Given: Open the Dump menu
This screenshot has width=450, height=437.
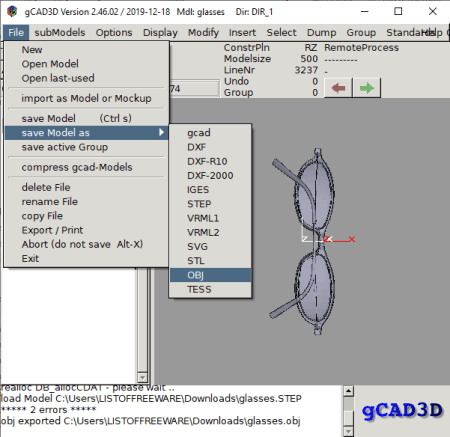Looking at the screenshot, I should click(321, 33).
